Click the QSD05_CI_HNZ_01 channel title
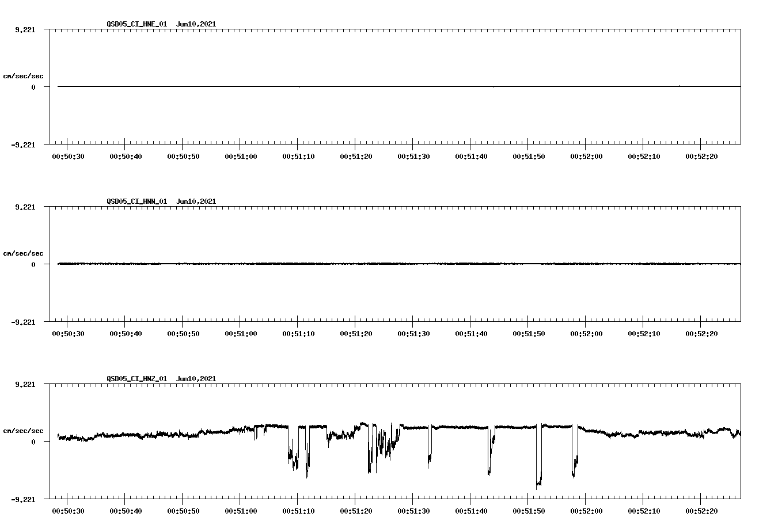Image resolution: width=782 pixels, height=532 pixels. click(x=137, y=379)
